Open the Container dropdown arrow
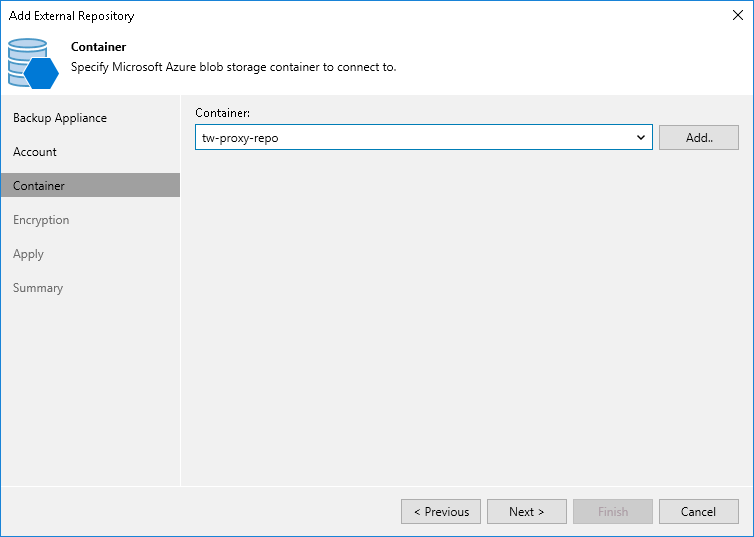Image resolution: width=754 pixels, height=537 pixels. (641, 137)
